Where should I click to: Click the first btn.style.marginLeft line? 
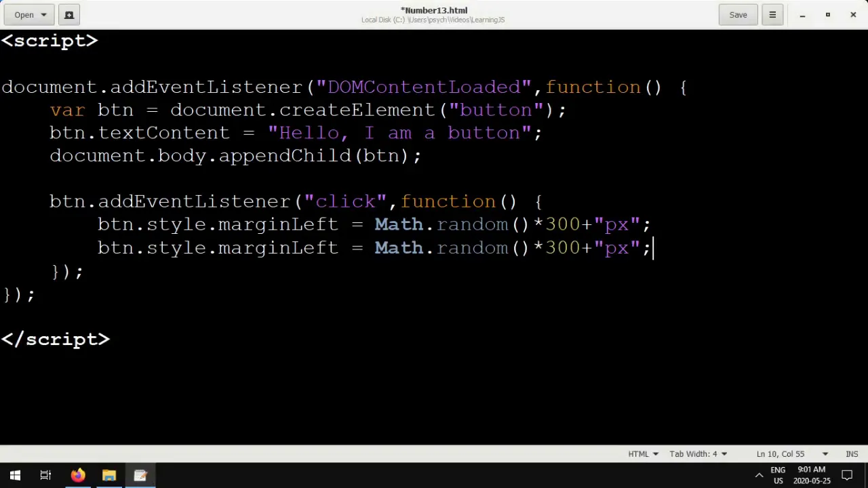pos(374,224)
